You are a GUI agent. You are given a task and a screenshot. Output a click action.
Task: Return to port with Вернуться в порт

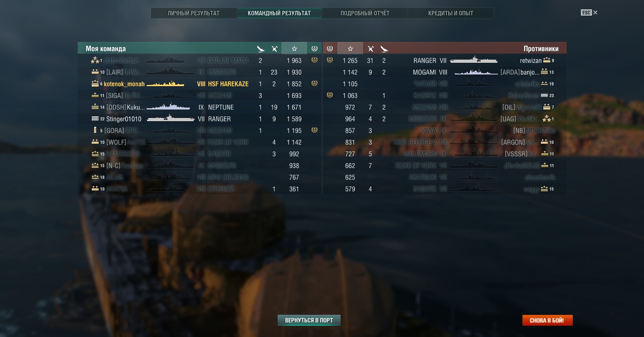309,320
